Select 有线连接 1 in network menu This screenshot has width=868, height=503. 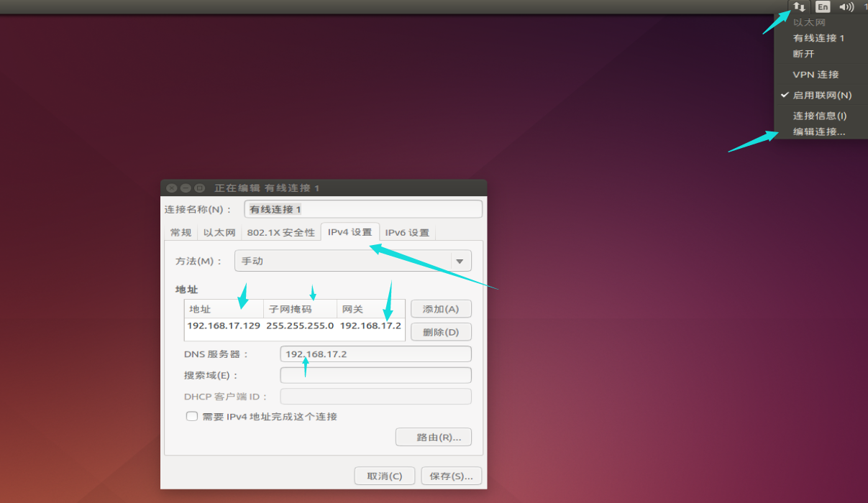point(818,38)
